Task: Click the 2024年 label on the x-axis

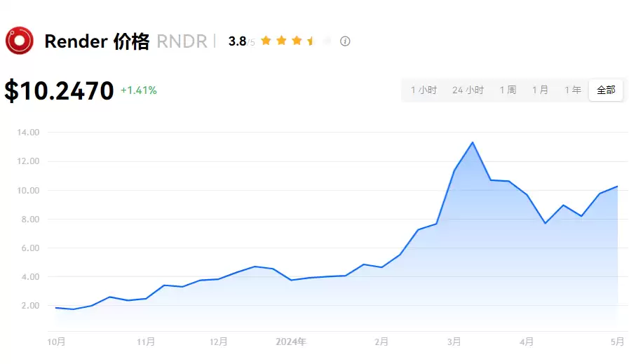Action: click(x=291, y=342)
